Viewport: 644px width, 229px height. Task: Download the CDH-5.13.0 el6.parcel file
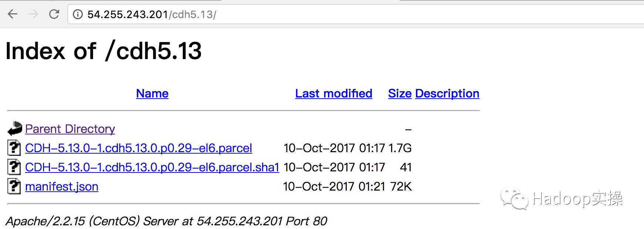tap(138, 148)
